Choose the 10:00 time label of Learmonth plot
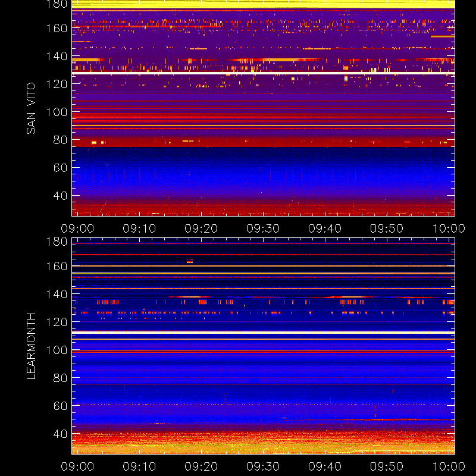Viewport: 476px width, 476px height. pos(449,466)
